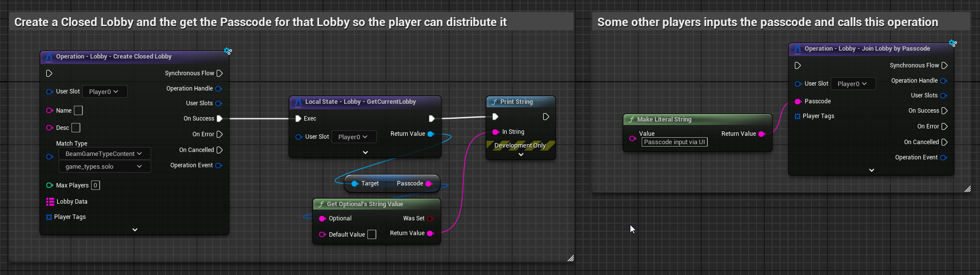The width and height of the screenshot is (980, 275).
Task: Click Return Value pin of GetCurrentLobby node
Action: pos(430,134)
